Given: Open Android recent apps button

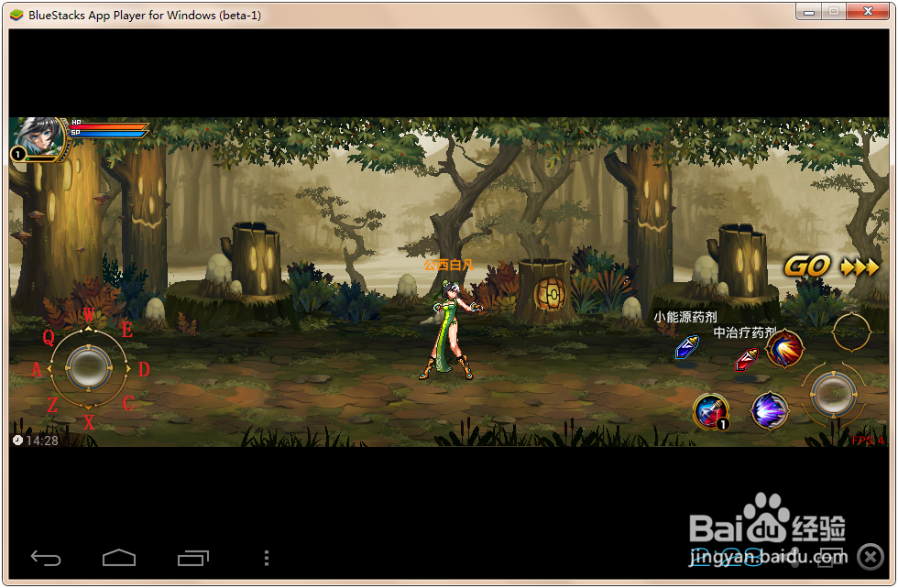Looking at the screenshot, I should 193,558.
